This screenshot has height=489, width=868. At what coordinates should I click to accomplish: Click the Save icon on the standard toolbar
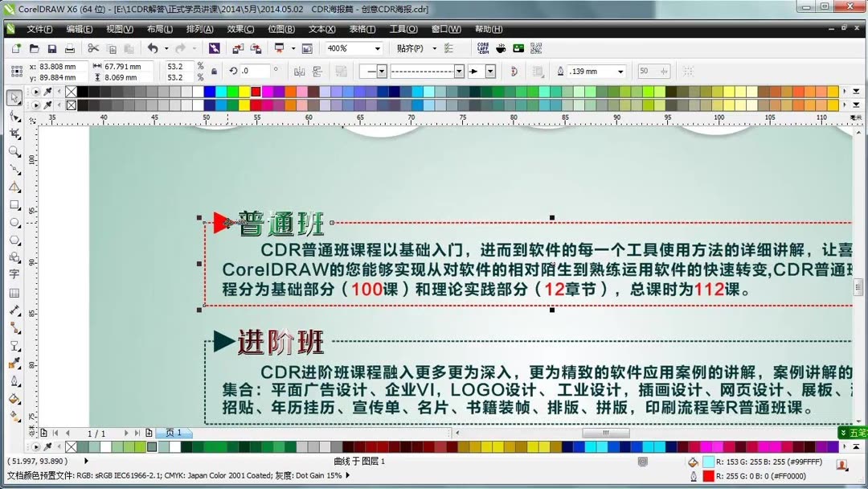tap(52, 48)
